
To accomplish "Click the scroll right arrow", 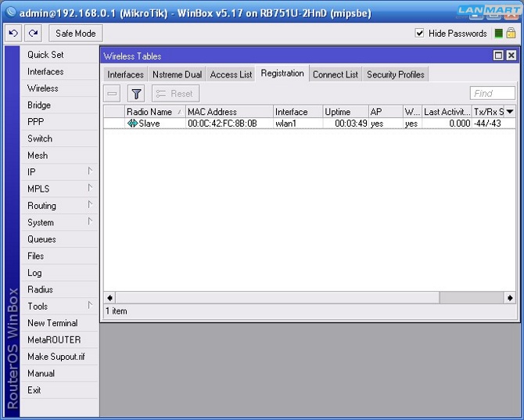I will [x=510, y=297].
